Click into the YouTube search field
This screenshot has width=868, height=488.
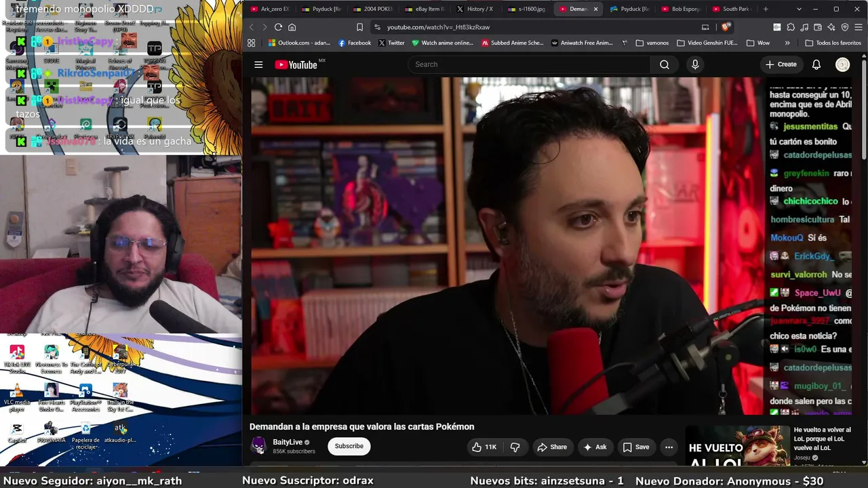tap(529, 64)
